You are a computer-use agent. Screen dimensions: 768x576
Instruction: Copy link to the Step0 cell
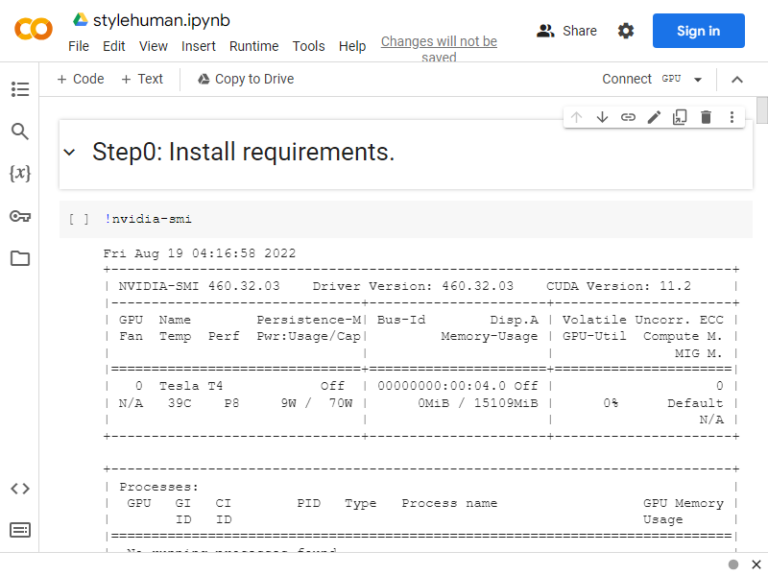pos(628,117)
